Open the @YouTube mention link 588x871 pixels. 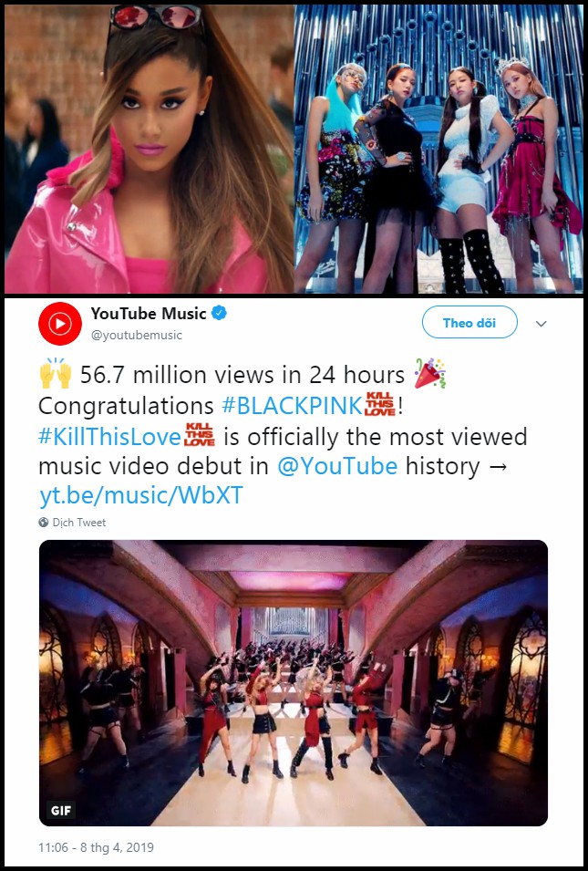[337, 465]
